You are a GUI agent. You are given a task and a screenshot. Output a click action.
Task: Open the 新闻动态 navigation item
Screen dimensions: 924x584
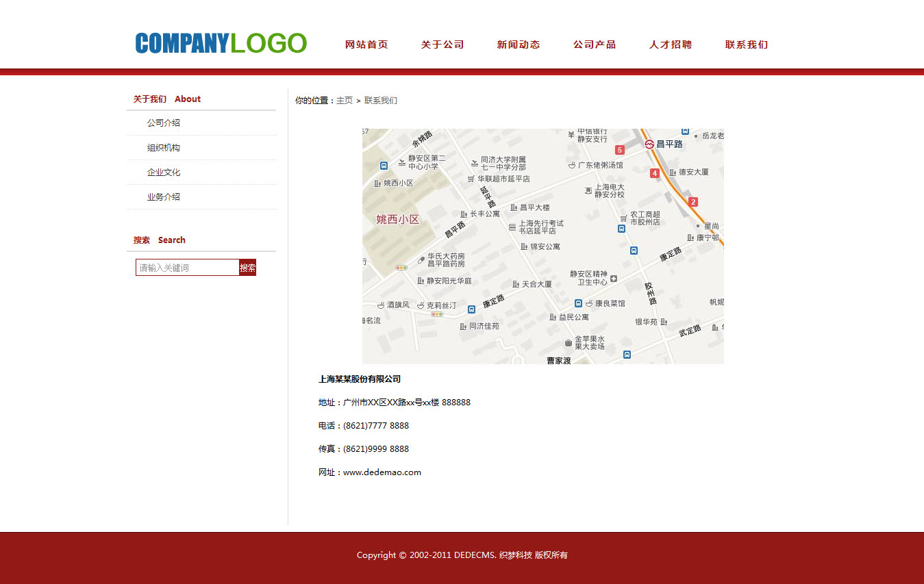[x=519, y=45]
